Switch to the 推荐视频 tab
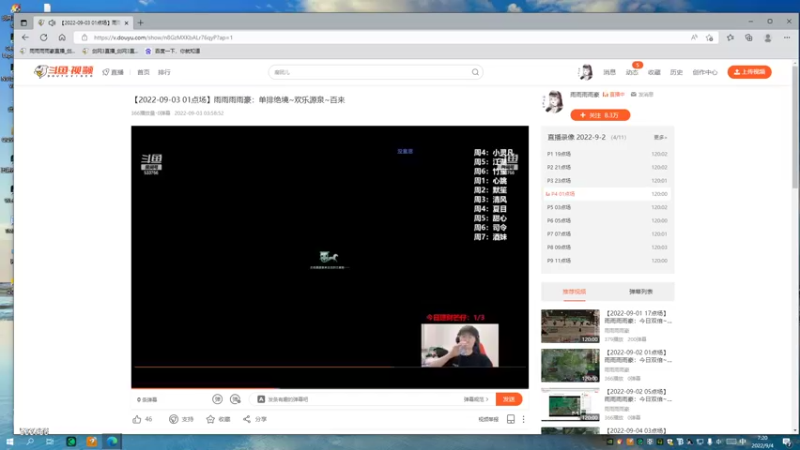This screenshot has height=450, width=800. (x=574, y=291)
